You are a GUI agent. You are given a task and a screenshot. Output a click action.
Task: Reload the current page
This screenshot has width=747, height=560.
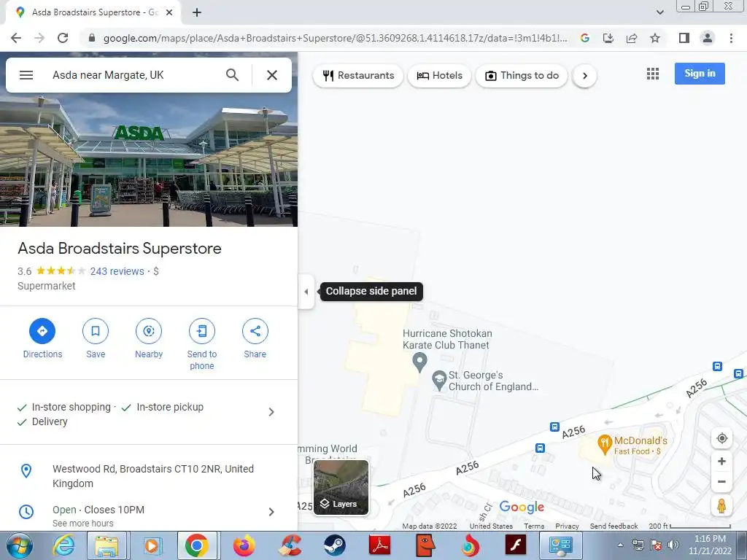pyautogui.click(x=63, y=38)
